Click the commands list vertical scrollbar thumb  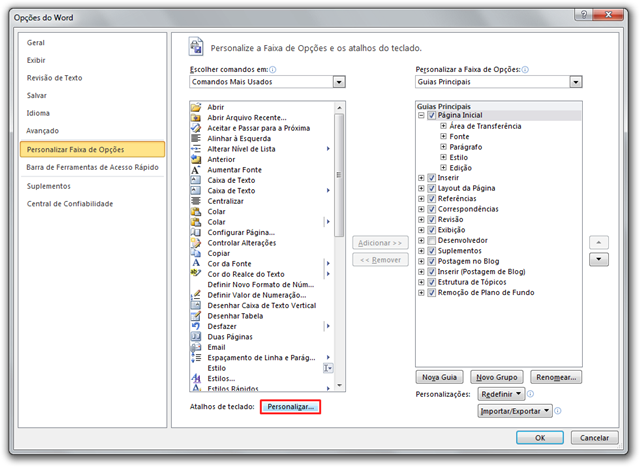click(x=339, y=175)
